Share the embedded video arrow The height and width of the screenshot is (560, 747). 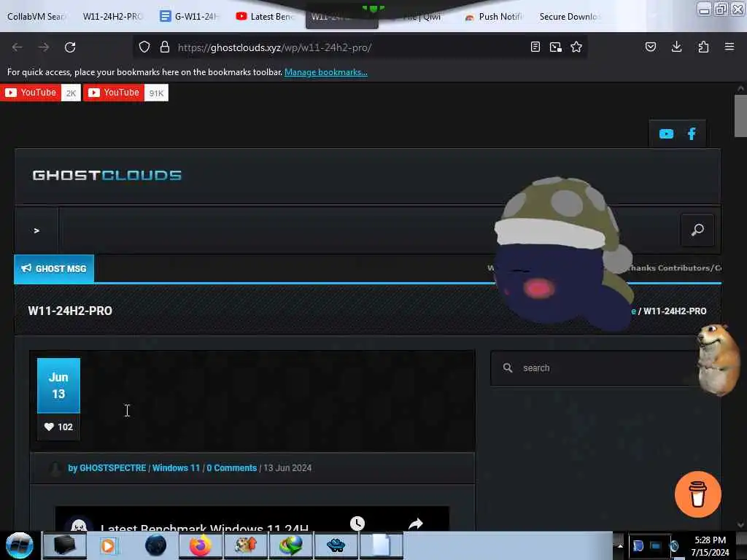415,524
